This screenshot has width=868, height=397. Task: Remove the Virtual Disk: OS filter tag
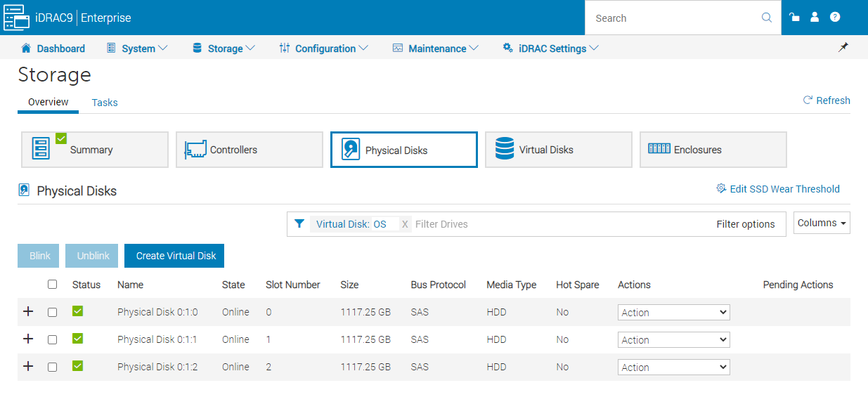[x=405, y=224]
